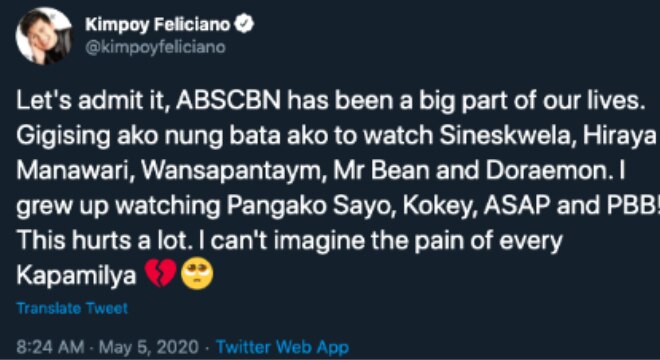The width and height of the screenshot is (660, 360).
Task: Click the blue verified badge icon
Action: coord(244,24)
